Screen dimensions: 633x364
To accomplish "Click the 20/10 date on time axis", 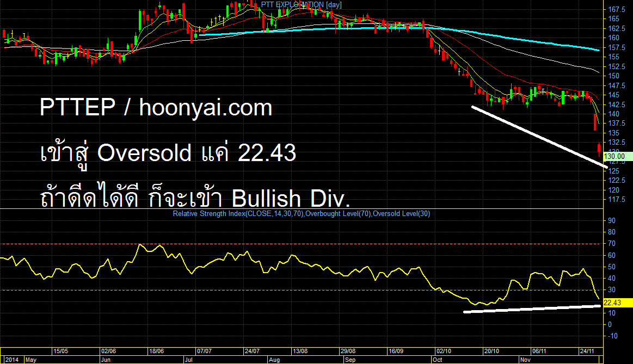I will [x=491, y=351].
